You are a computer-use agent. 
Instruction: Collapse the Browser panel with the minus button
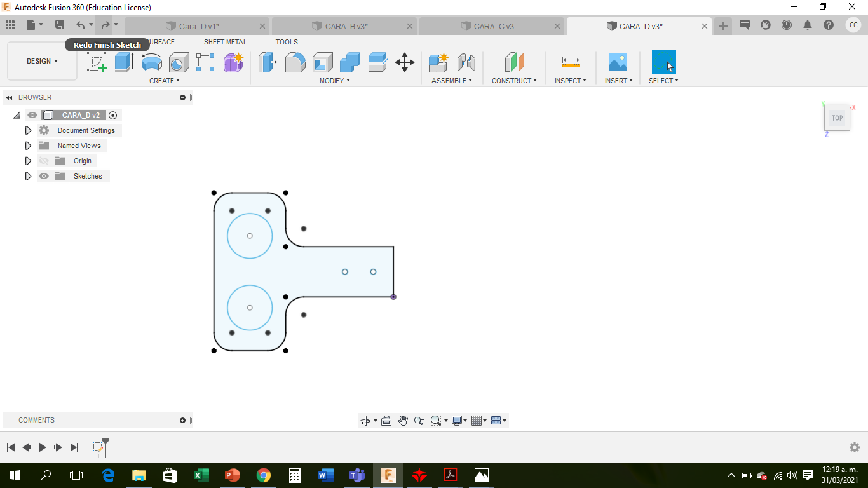coord(183,97)
